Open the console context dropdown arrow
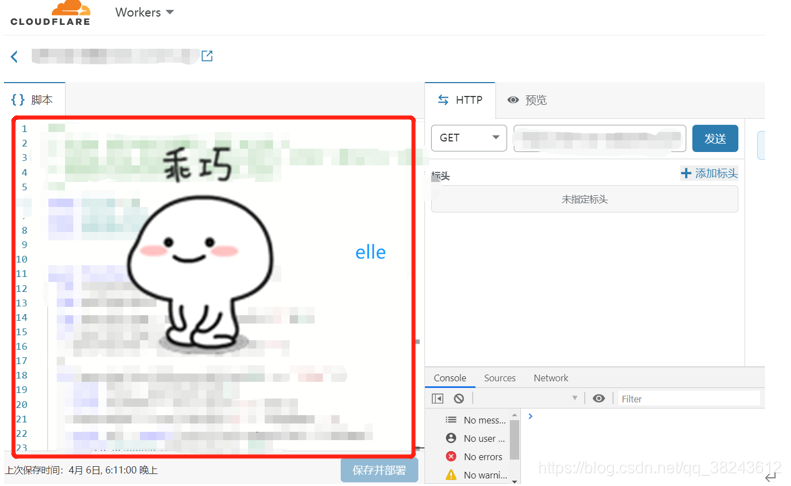This screenshot has height=486, width=791. click(575, 398)
